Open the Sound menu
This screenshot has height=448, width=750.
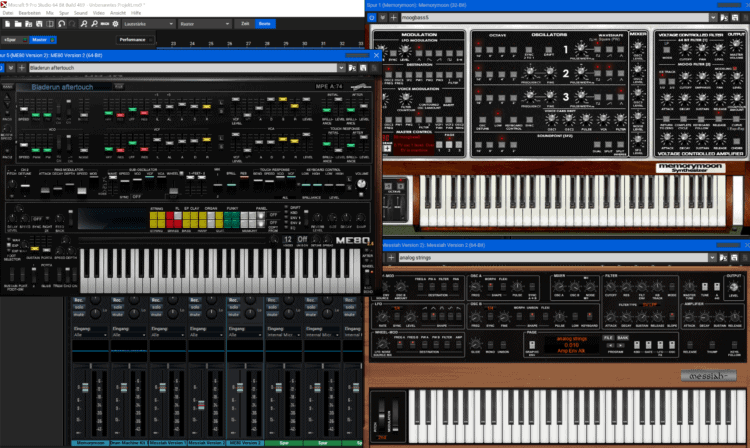coord(80,13)
